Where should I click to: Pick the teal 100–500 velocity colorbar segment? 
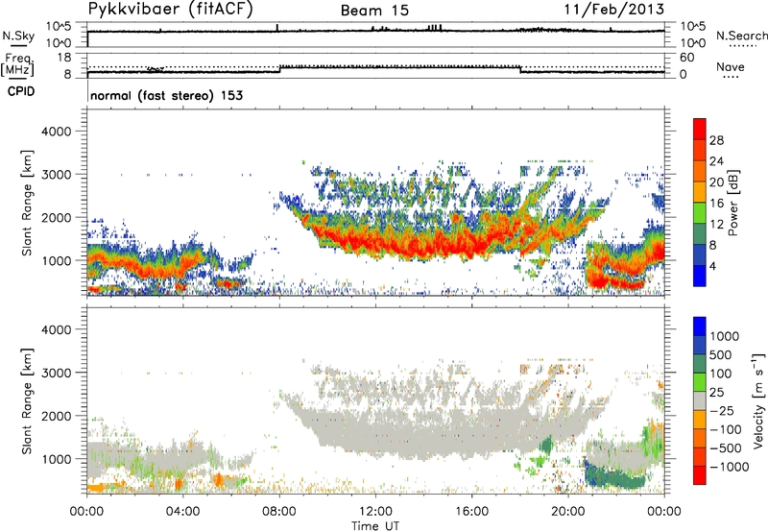(700, 364)
